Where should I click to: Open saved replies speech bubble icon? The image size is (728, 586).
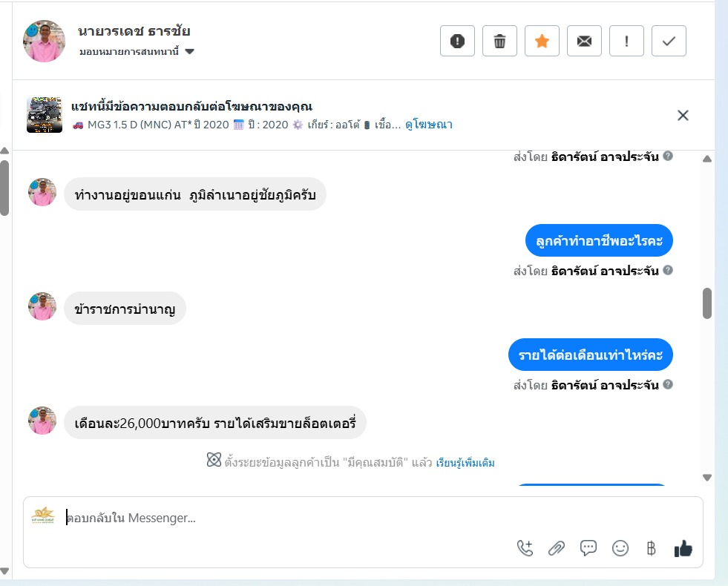click(588, 548)
